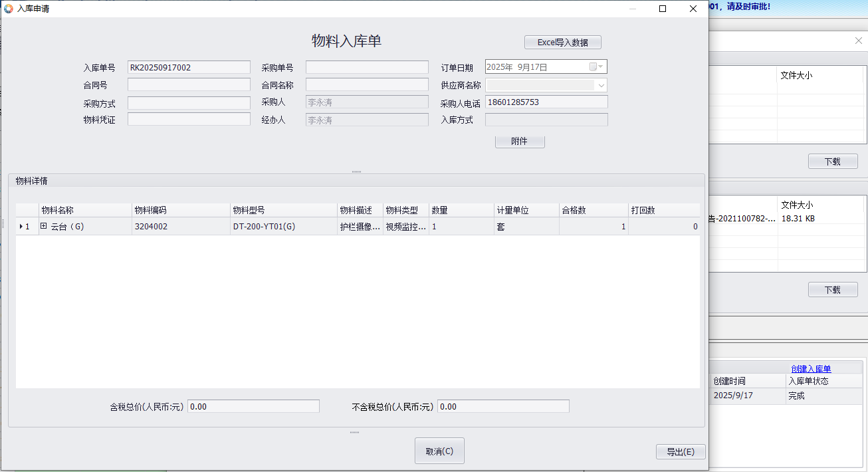Maximize the 入库申请 window

662,9
